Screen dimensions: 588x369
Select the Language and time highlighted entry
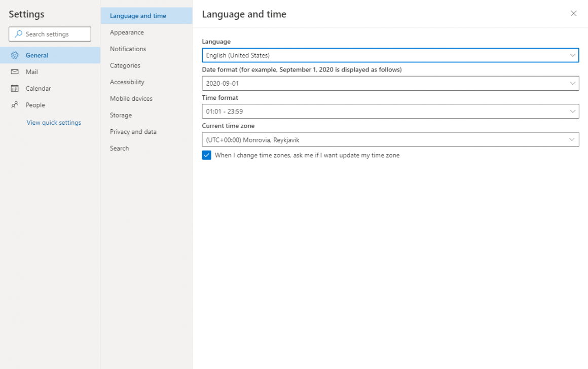tap(138, 16)
